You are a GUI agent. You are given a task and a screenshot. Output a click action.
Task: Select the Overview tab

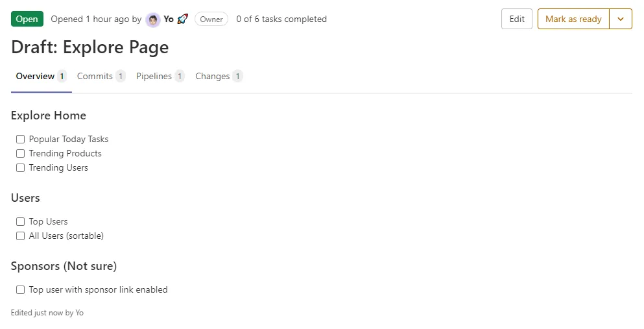pos(35,77)
